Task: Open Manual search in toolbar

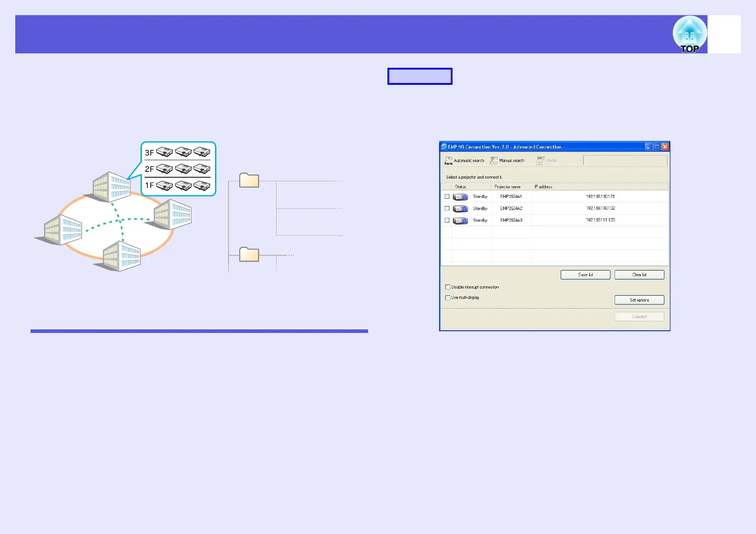Action: coord(507,161)
